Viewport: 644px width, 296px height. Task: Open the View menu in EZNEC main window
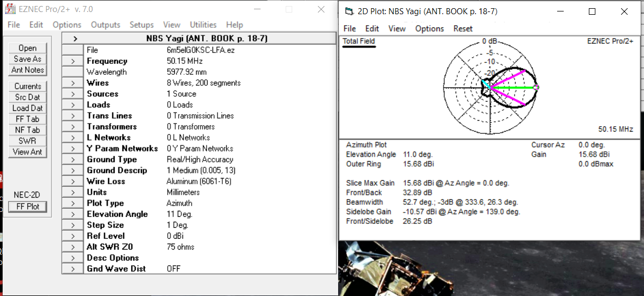[x=172, y=25]
